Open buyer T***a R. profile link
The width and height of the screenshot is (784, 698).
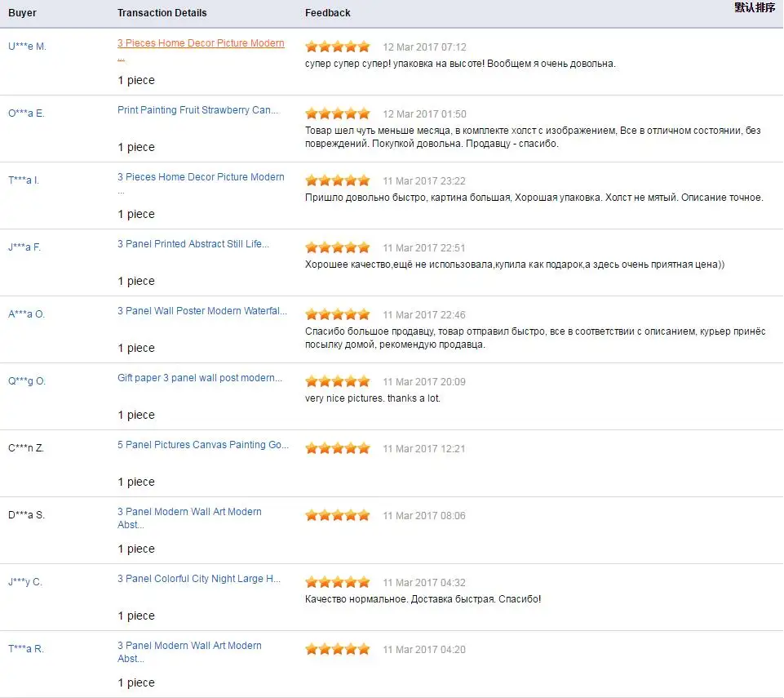click(26, 649)
